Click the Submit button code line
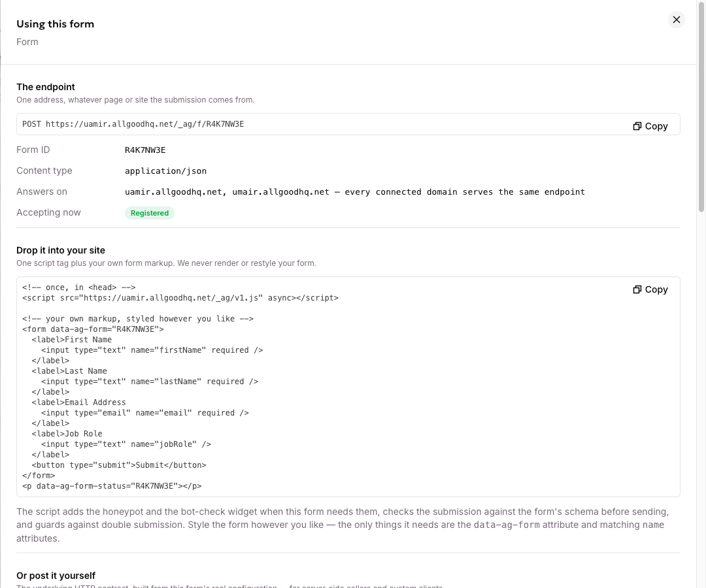Screen dimensions: 706x588 click(119, 465)
